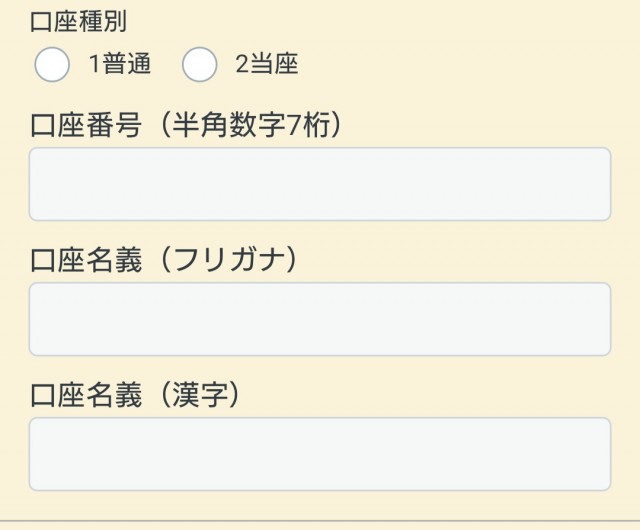Place cursor in the middle text field
The width and height of the screenshot is (640, 530).
click(x=319, y=319)
